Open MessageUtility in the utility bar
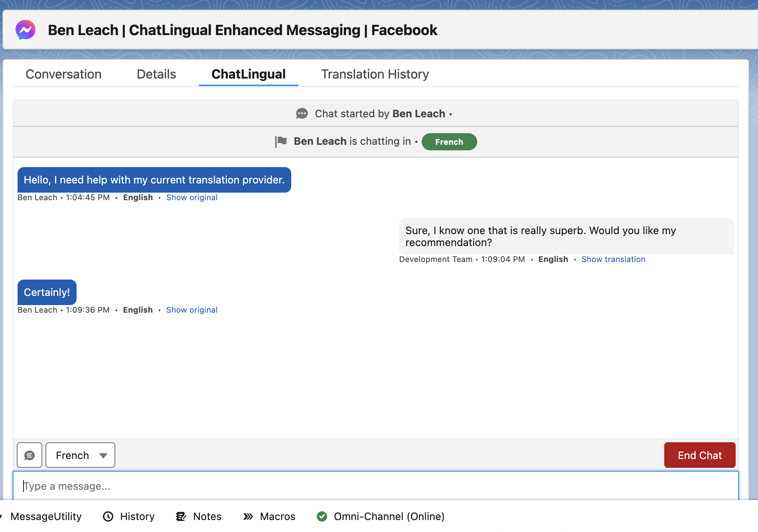Image resolution: width=758 pixels, height=532 pixels. pyautogui.click(x=46, y=516)
